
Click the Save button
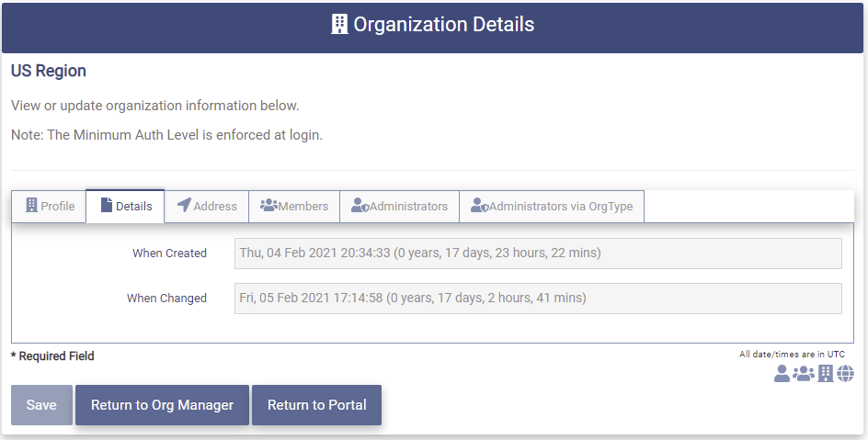coord(41,405)
